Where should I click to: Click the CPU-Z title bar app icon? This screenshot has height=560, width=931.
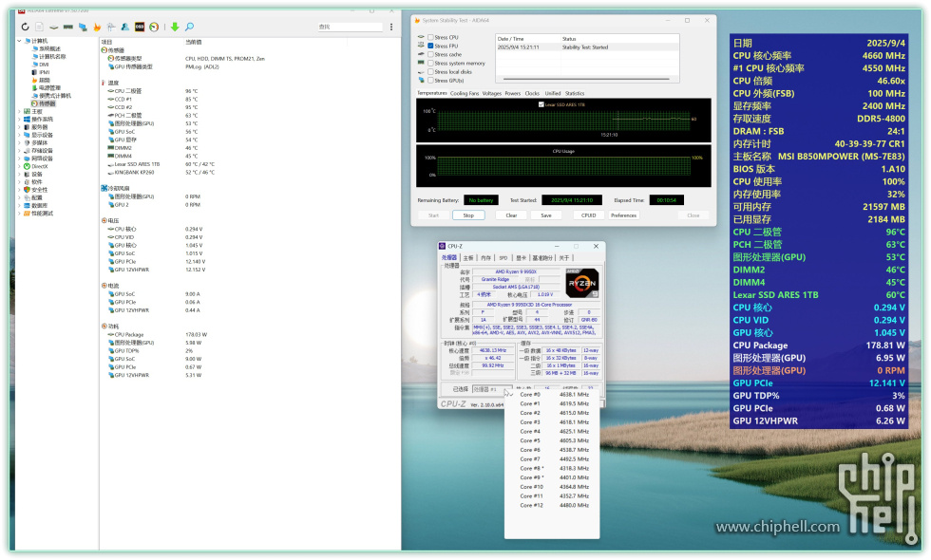442,246
